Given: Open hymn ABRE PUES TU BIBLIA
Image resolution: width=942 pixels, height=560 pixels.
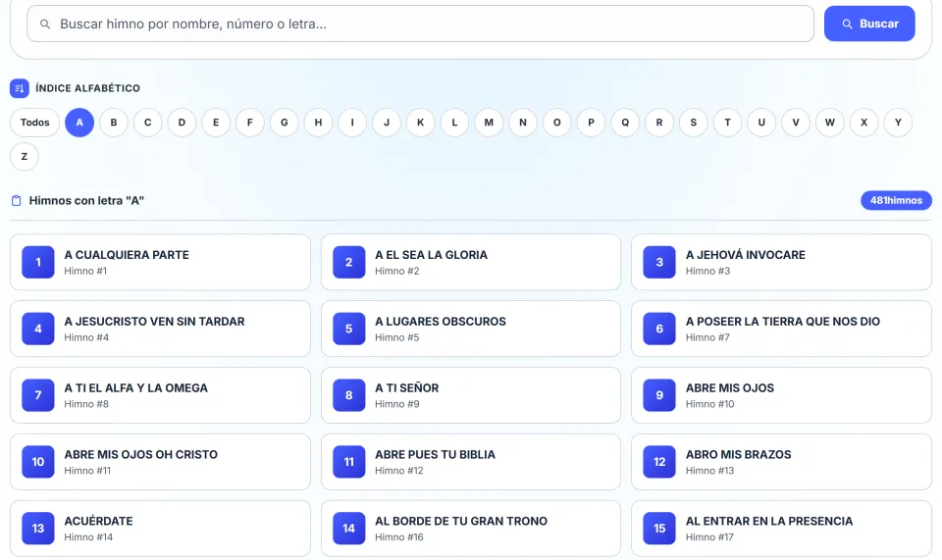Looking at the screenshot, I should (x=471, y=462).
